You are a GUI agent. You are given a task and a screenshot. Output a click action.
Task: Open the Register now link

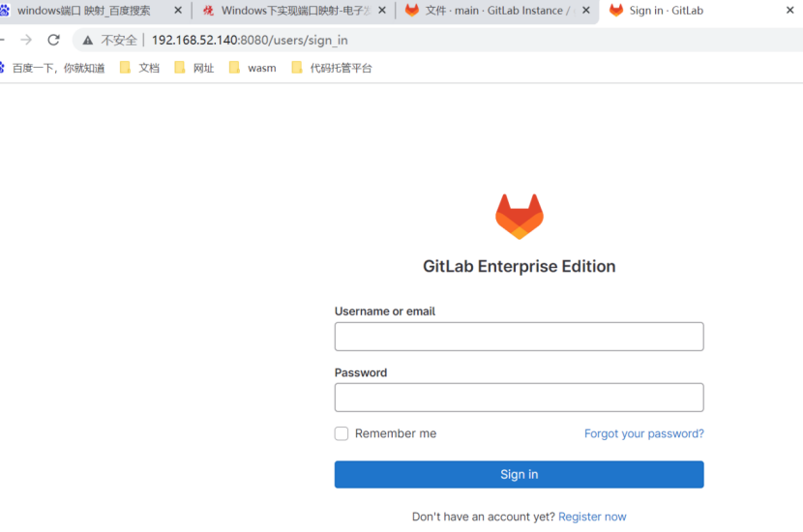coord(592,517)
